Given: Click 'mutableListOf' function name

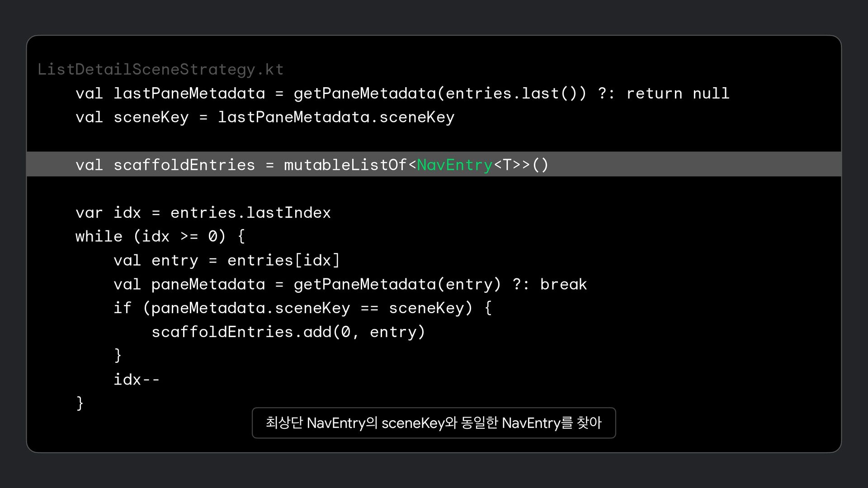Looking at the screenshot, I should click(345, 165).
